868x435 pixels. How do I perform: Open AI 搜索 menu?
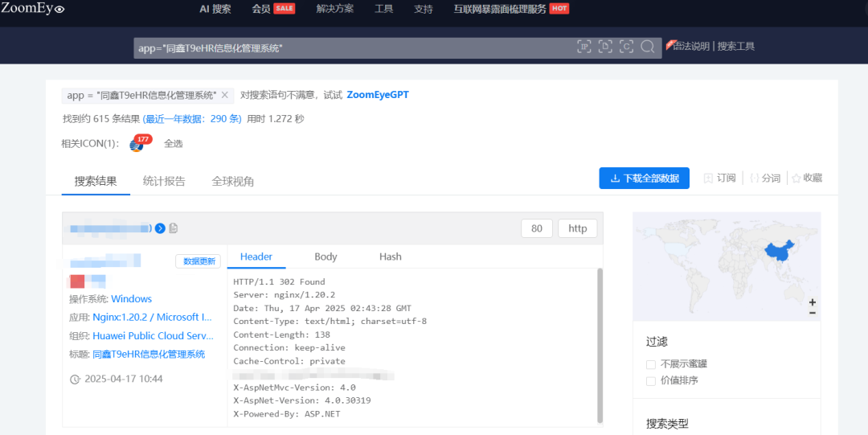215,9
